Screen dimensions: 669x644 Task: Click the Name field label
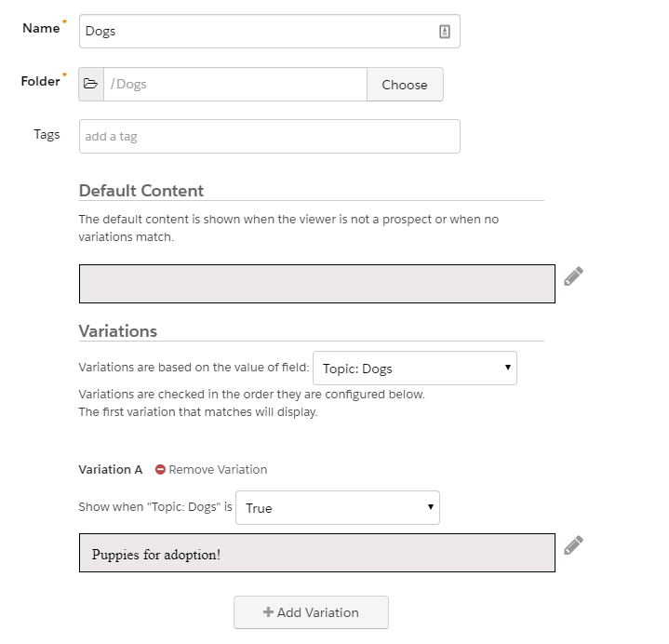coord(40,28)
